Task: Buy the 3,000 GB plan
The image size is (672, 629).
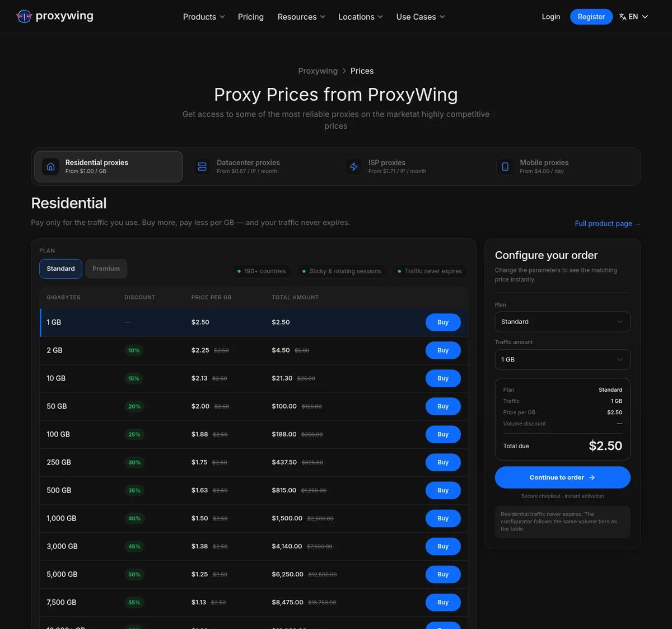Action: point(443,546)
